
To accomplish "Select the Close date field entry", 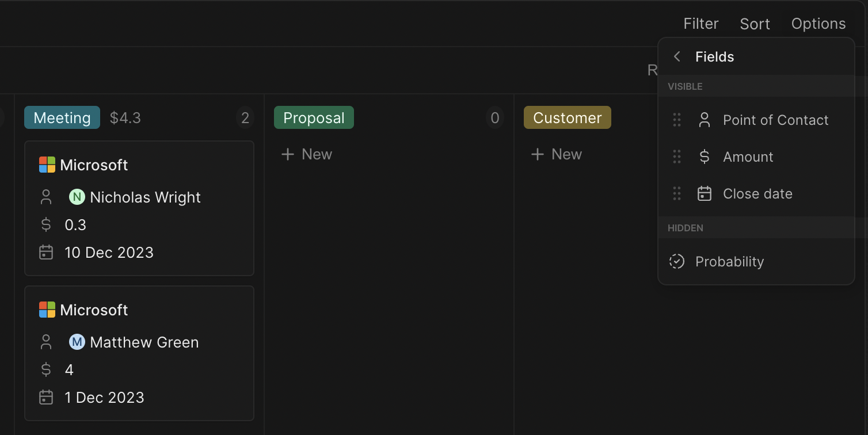I will click(757, 193).
